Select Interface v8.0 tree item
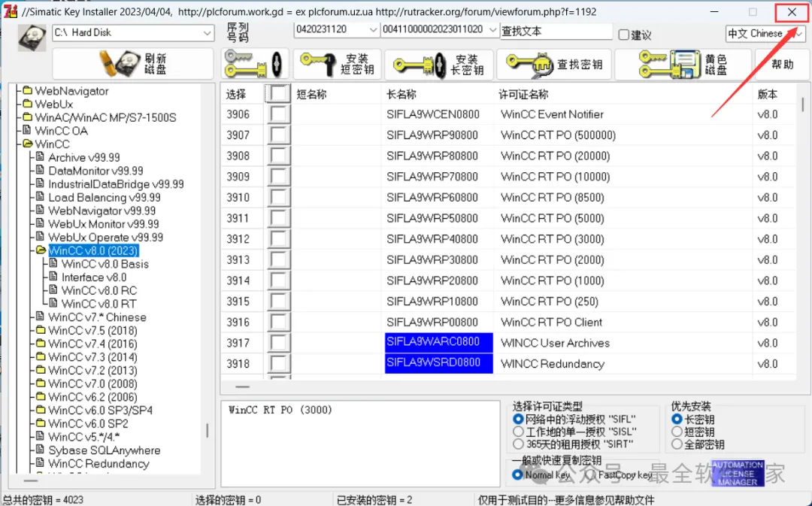Image resolution: width=812 pixels, height=506 pixels. point(94,277)
